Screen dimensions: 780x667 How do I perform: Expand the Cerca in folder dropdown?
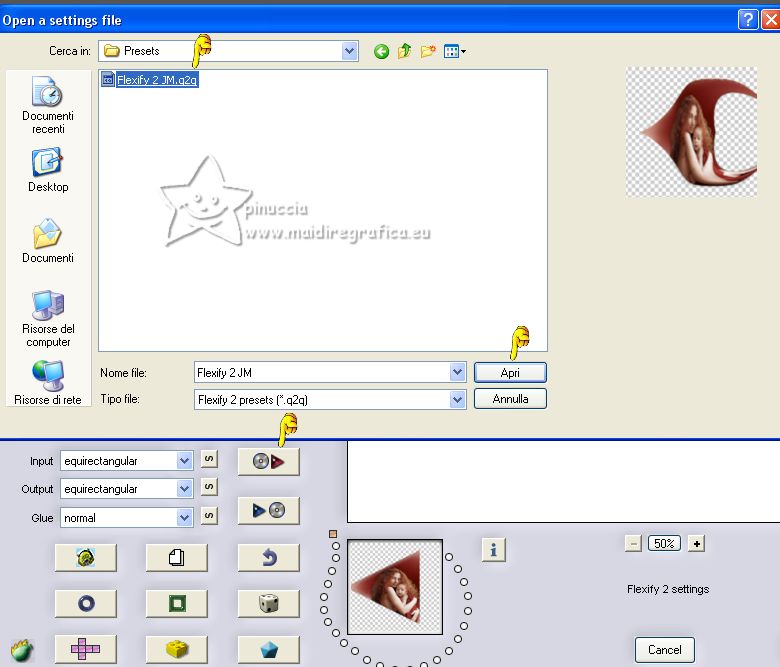click(x=350, y=51)
